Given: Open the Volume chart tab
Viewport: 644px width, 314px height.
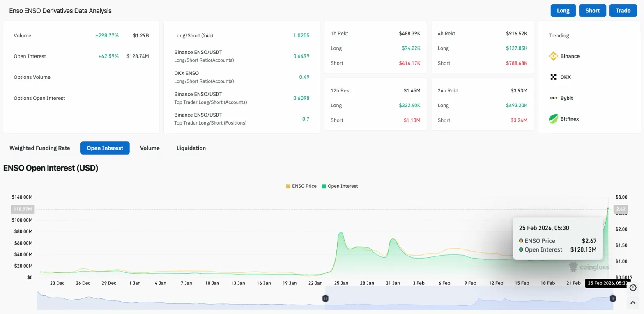Looking at the screenshot, I should click(149, 148).
